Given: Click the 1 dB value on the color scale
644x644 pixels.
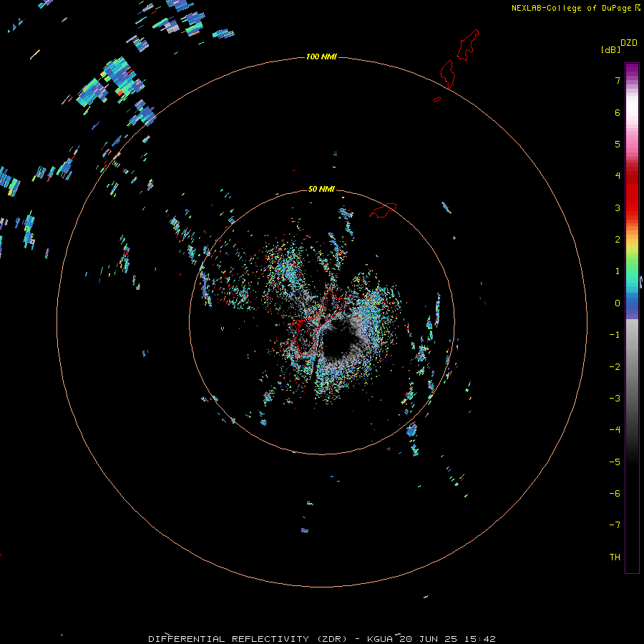Looking at the screenshot, I should click(x=618, y=271).
